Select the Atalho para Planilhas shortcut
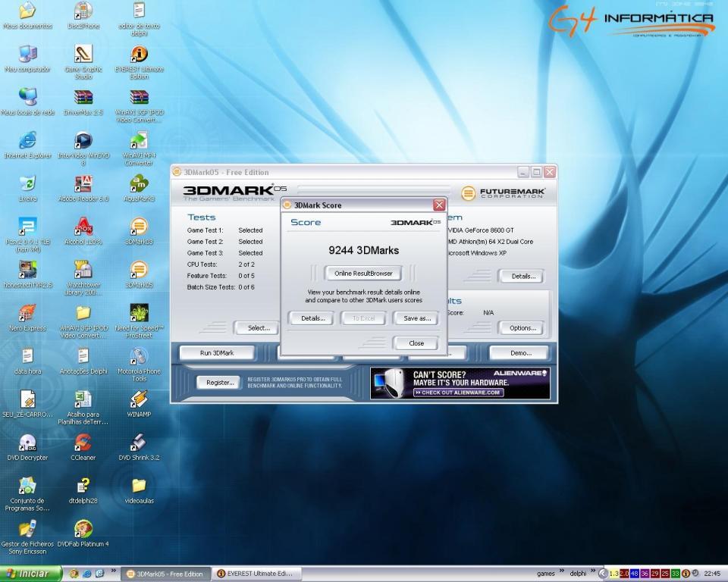Screen dimensions: 728x582 tap(83, 408)
